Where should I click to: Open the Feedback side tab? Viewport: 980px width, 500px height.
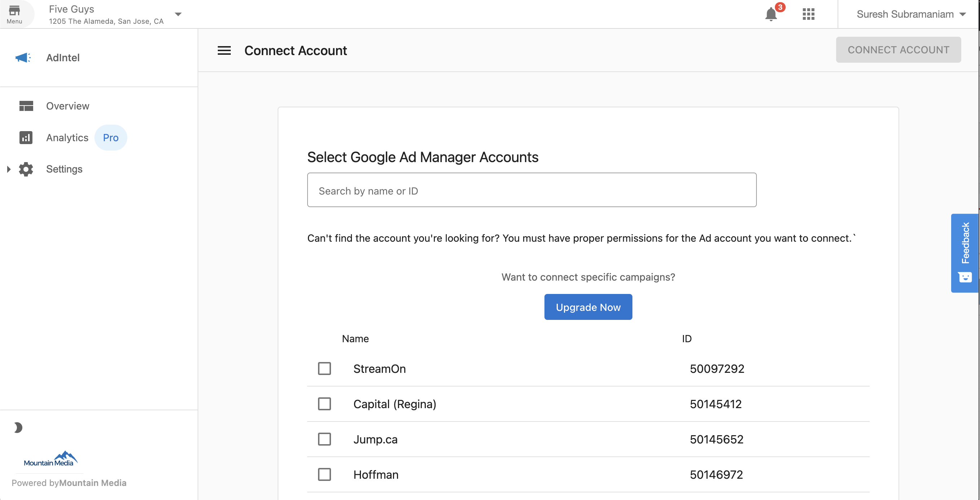tap(965, 253)
